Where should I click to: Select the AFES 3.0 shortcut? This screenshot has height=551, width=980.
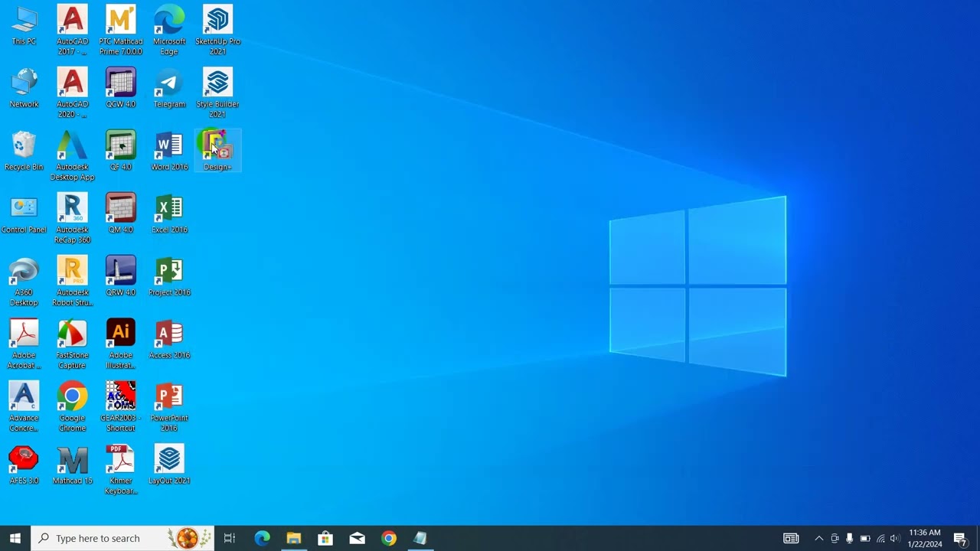(24, 465)
